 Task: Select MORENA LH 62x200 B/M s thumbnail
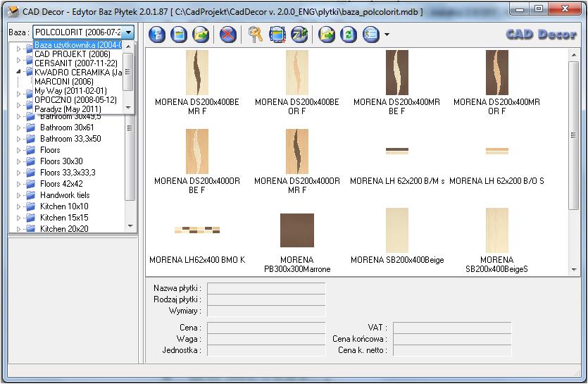[396, 151]
